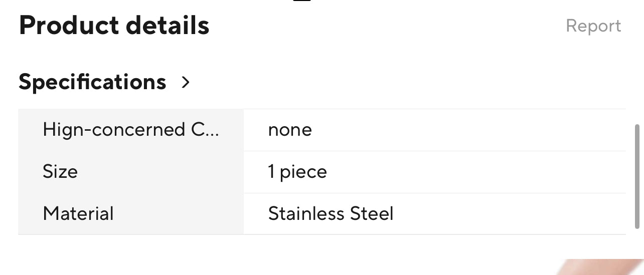
Task: Click the Size label cell
Action: point(131,172)
